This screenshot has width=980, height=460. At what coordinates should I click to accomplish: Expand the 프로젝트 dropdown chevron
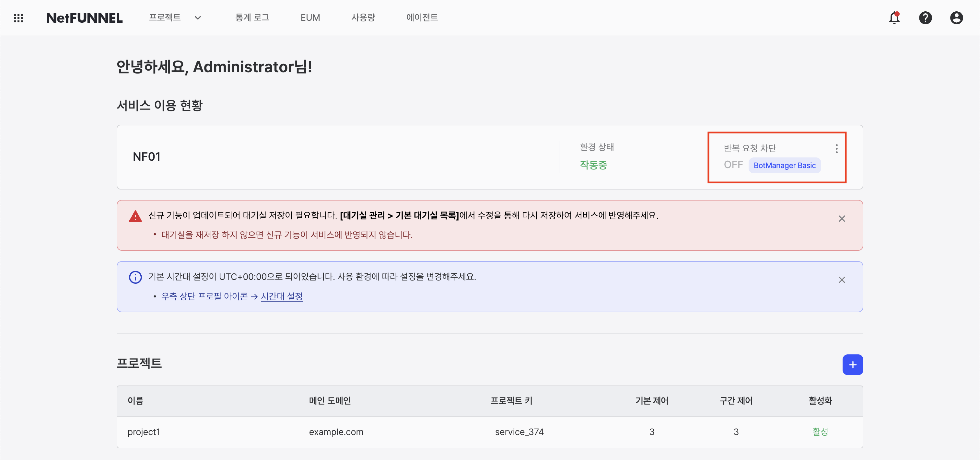coord(198,18)
